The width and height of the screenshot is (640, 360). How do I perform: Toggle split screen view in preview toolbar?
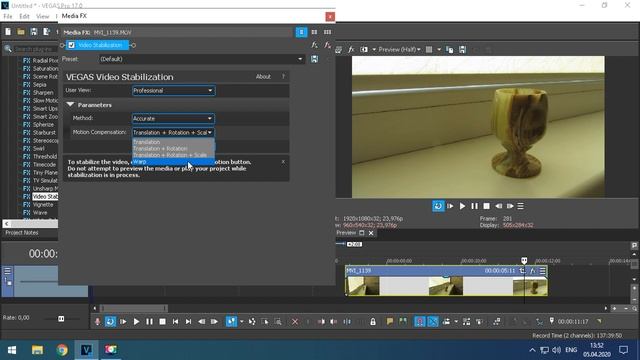[x=364, y=49]
